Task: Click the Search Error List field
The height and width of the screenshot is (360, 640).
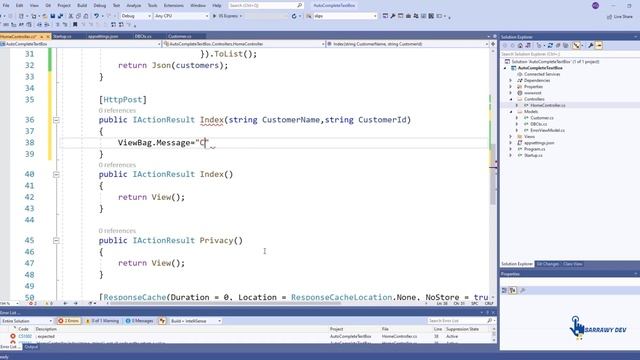Action: pos(460,321)
